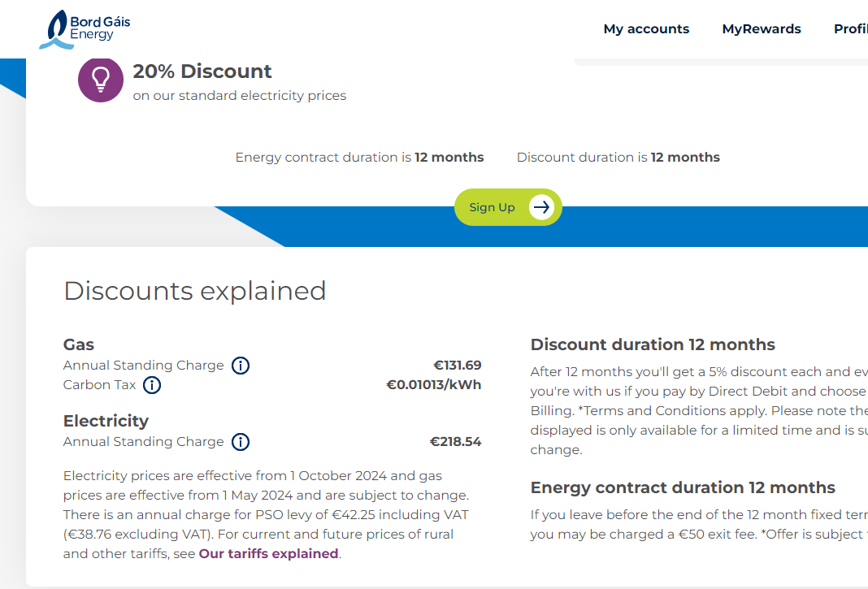868x589 pixels.
Task: Click the Energy contract duration 12 months heading
Action: coord(683,487)
